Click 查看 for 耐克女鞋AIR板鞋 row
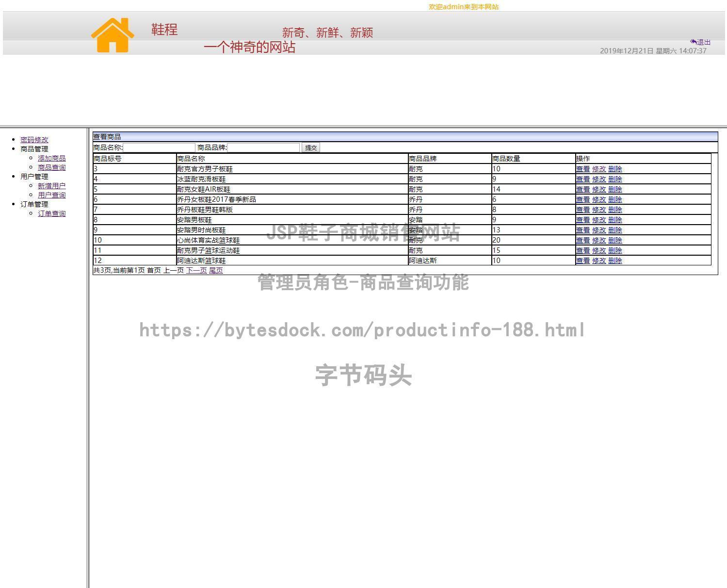 (x=583, y=189)
